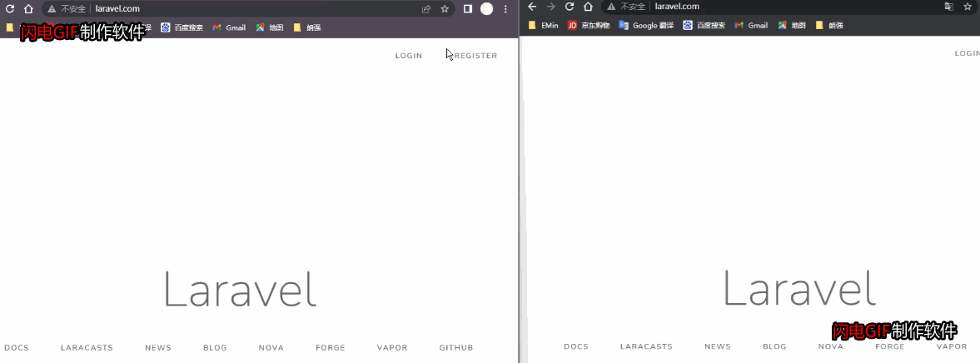Screen dimensions: 980x363
Task: Bookmark this page with the star in left browser
Action: (x=445, y=9)
